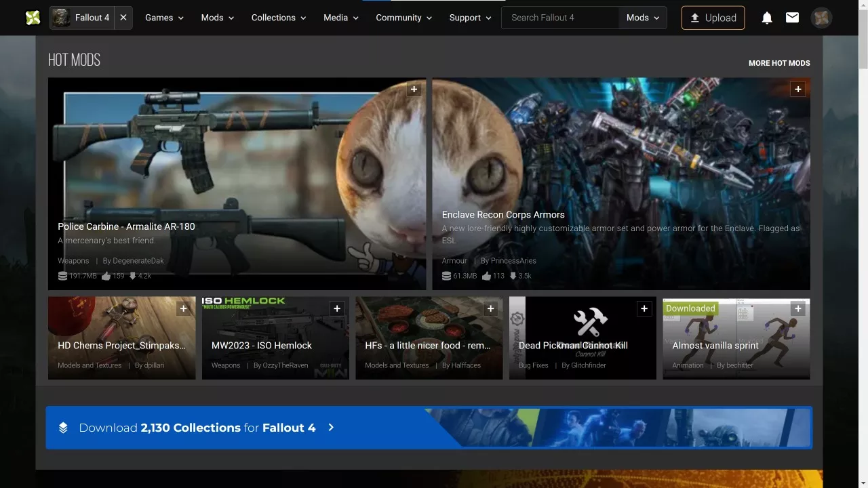Open the Support menu
The height and width of the screenshot is (488, 868).
(470, 18)
